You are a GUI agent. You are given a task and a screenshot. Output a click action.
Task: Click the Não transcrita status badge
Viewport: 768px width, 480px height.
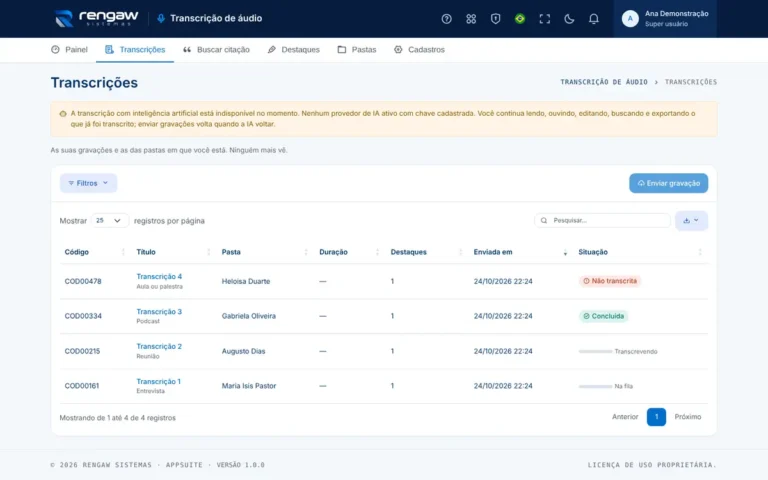point(610,281)
